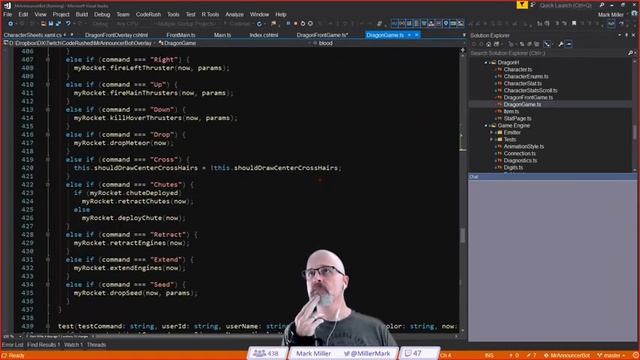The width and height of the screenshot is (640, 360).
Task: Click the Search Solution Explorer input field
Action: click(x=548, y=53)
